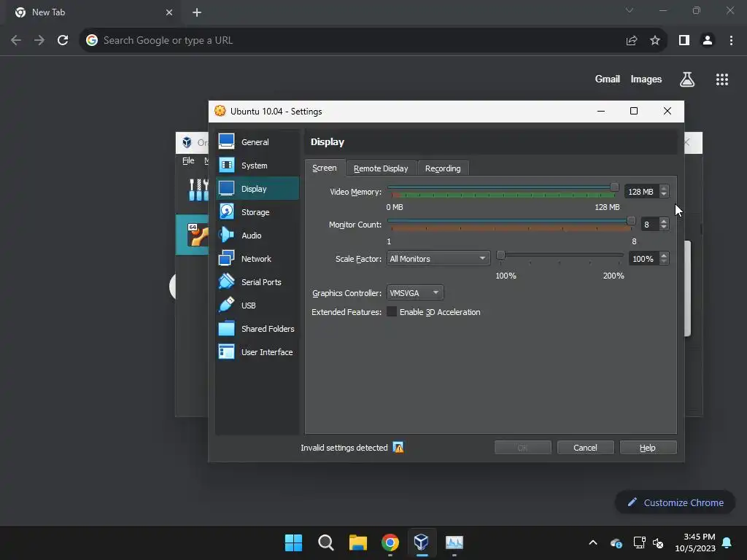Decrease Monitor Count with down arrow
The image size is (747, 560).
(x=664, y=227)
